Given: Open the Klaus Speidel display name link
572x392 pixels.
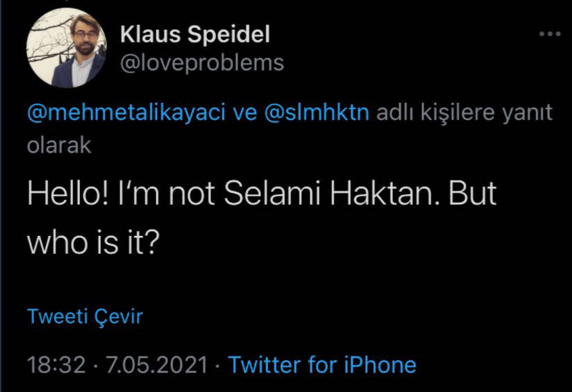Looking at the screenshot, I should (x=195, y=34).
